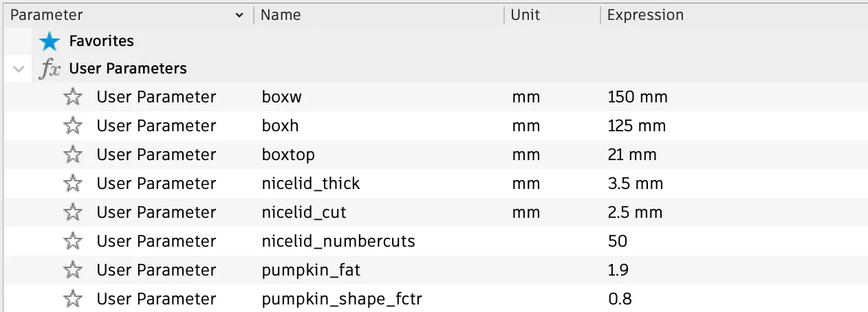Add nicelid_numbercuts to favorites via star

(72, 241)
